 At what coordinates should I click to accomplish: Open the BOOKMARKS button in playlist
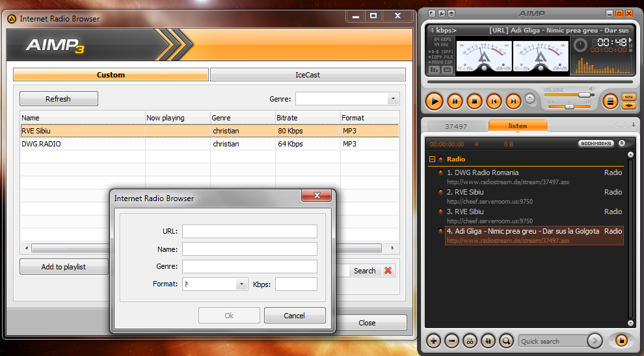pyautogui.click(x=596, y=143)
